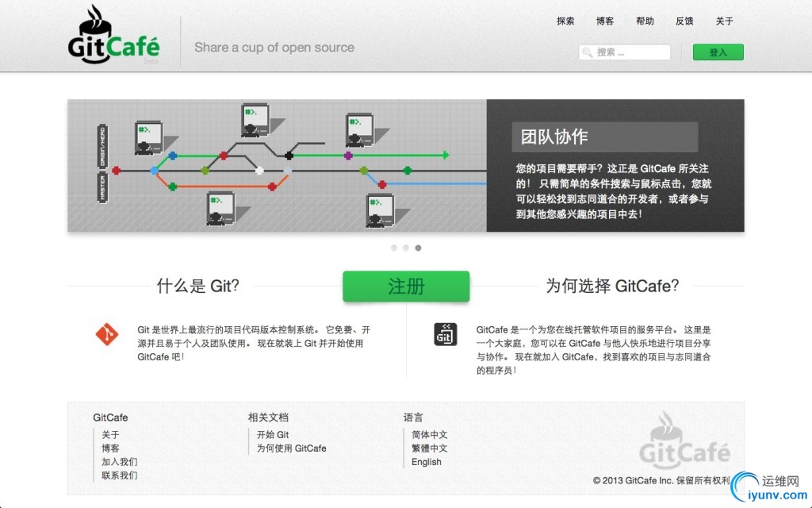Go to 帮助 in top navigation
Viewport: 812px width, 508px height.
(x=645, y=21)
